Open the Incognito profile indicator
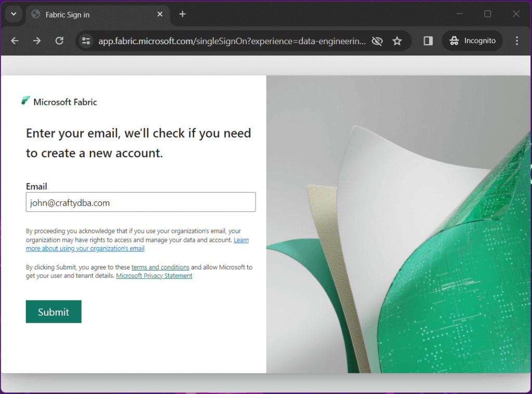The height and width of the screenshot is (394, 532). pyautogui.click(x=472, y=41)
